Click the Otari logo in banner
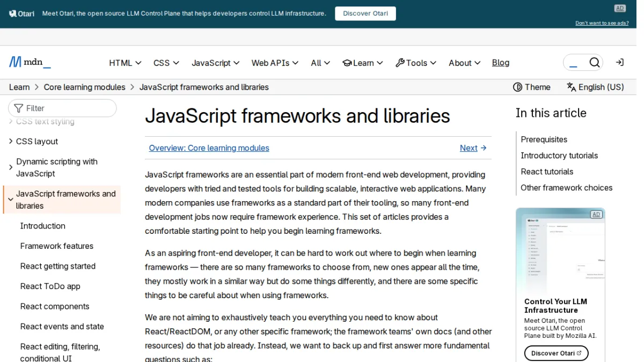This screenshot has height=362, width=644. 22,13
